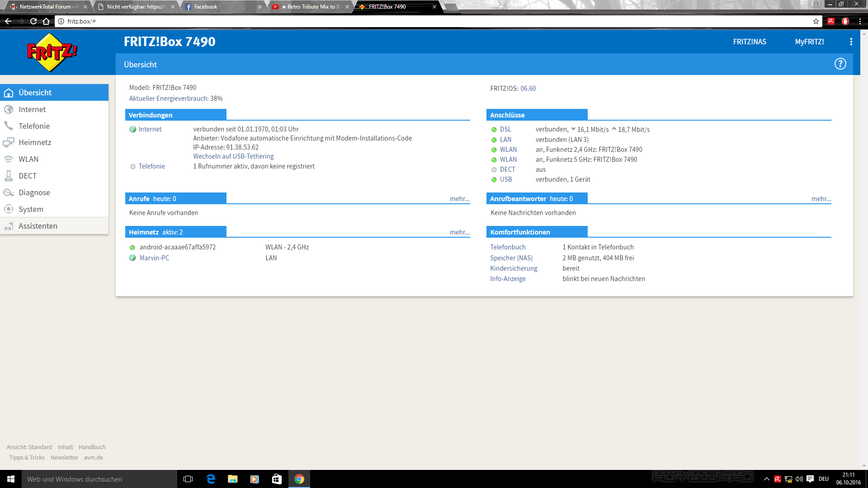Screen dimensions: 868x488
Task: Click Wechseln auf USB-Tethering link
Action: coord(233,156)
